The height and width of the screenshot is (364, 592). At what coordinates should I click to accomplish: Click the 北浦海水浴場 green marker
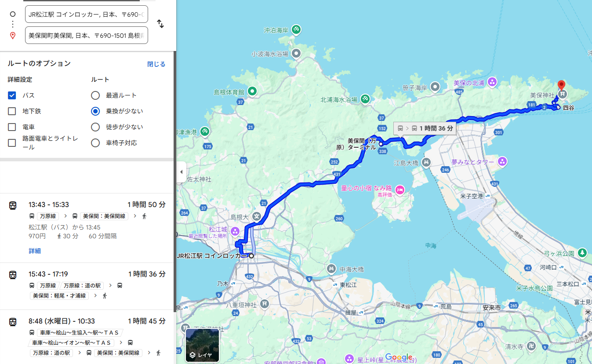pyautogui.click(x=365, y=99)
